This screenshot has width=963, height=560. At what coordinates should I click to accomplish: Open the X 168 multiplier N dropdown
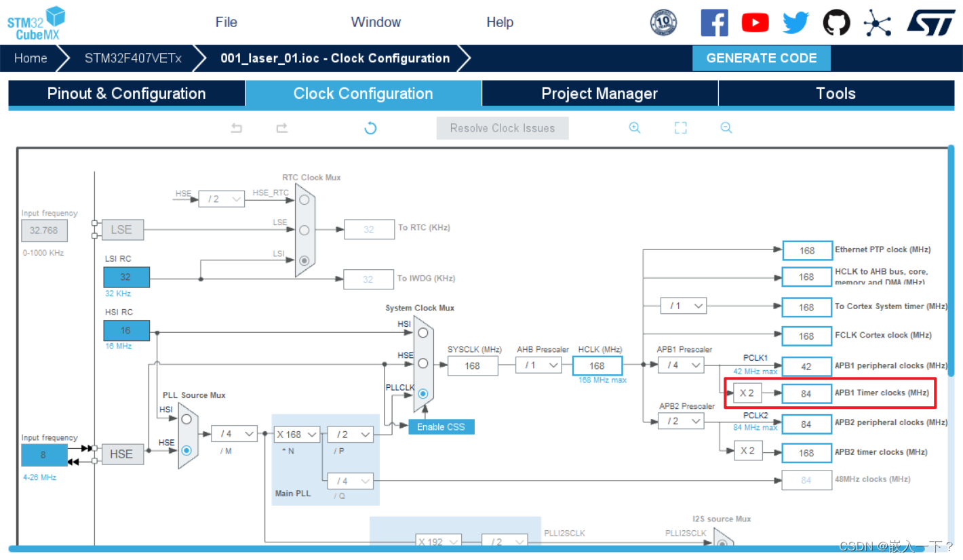(x=296, y=434)
